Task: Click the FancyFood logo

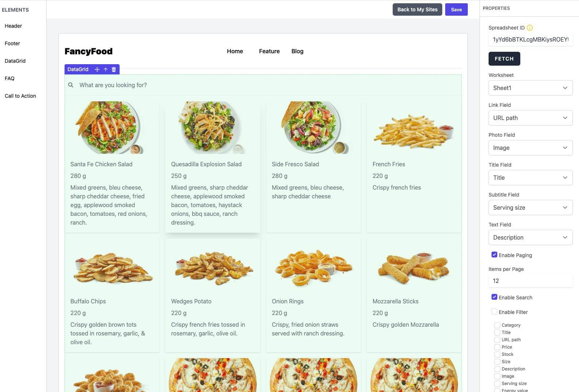Action: click(89, 51)
